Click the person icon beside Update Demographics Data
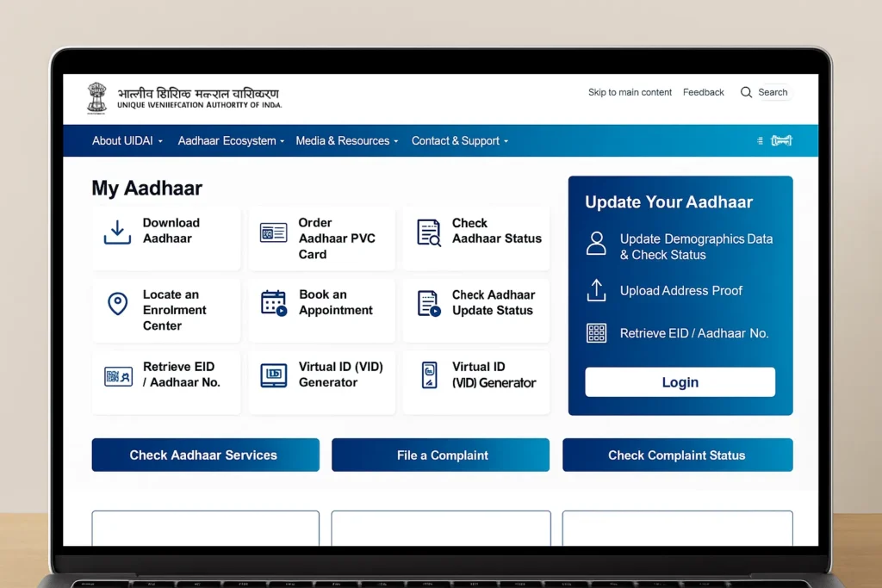Screen dimensions: 882x588 coord(596,244)
